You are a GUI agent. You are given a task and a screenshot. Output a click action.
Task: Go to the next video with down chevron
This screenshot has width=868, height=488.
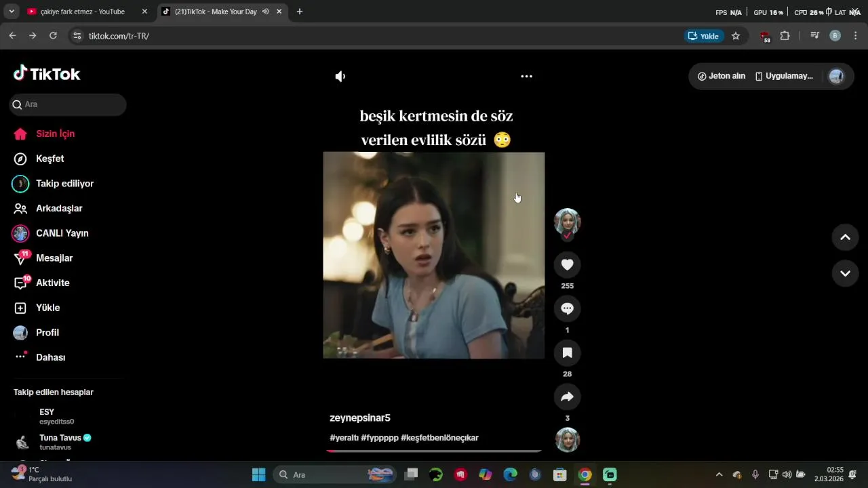(845, 274)
